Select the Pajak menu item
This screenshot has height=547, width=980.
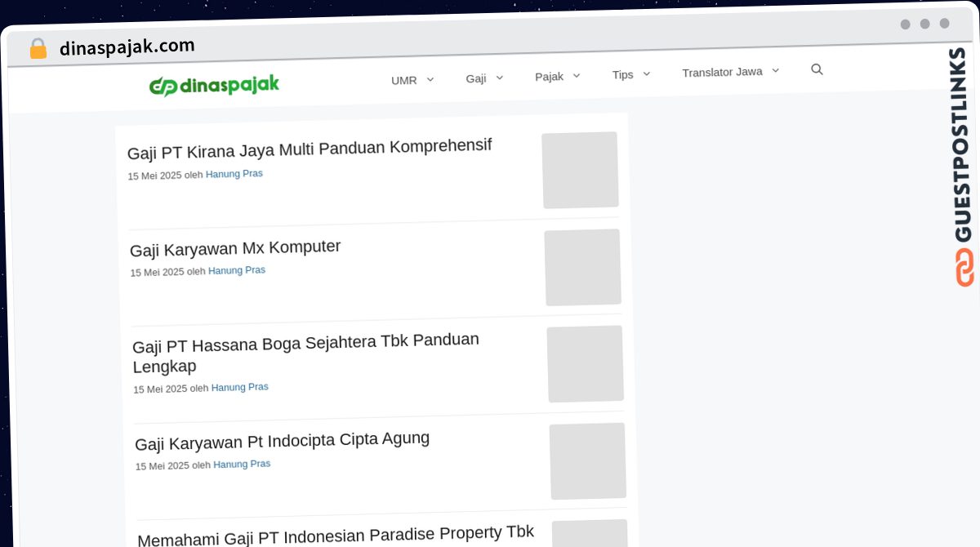pos(550,76)
